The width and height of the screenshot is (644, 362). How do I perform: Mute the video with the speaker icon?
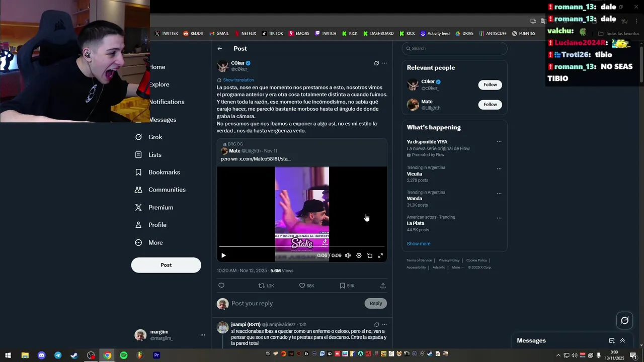[348, 255]
